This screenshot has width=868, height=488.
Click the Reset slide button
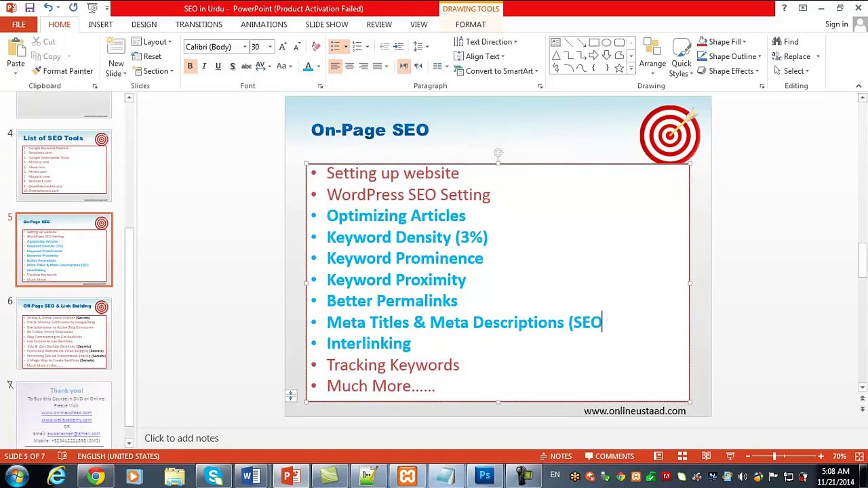146,57
